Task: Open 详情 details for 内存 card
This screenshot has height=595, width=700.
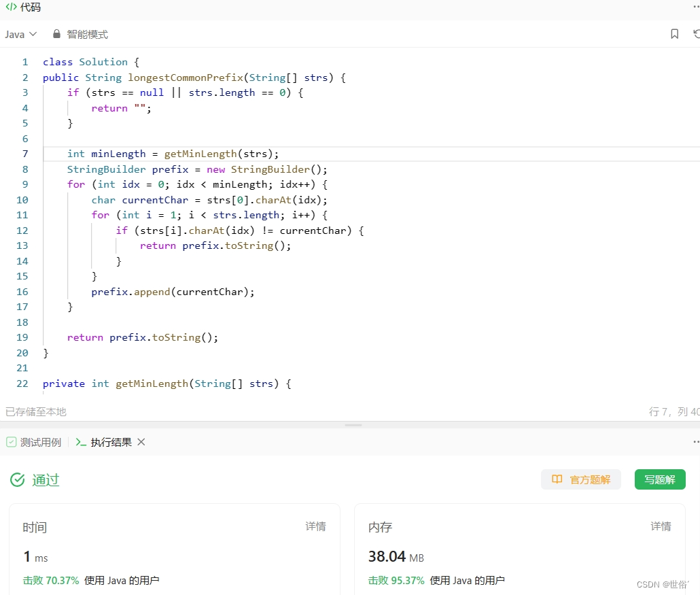Action: coord(661,526)
